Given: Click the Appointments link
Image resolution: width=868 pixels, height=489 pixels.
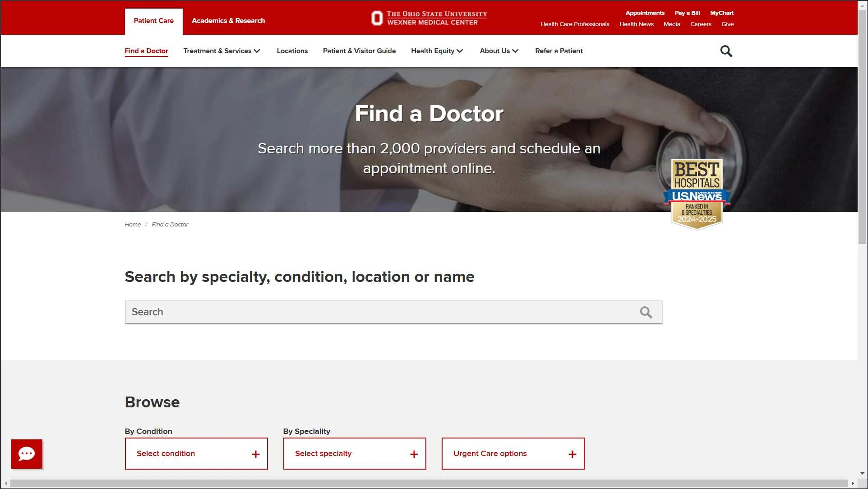Looking at the screenshot, I should click(645, 13).
